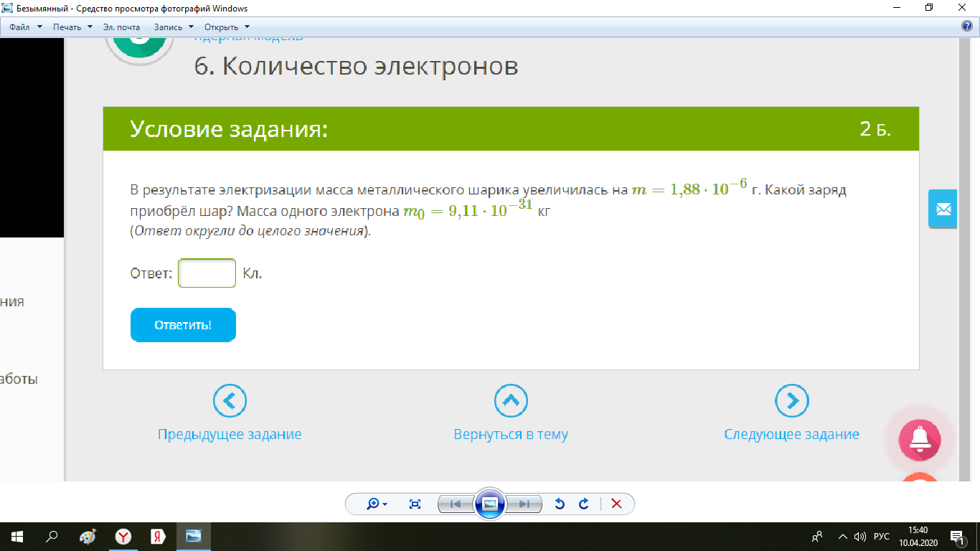Go to the previous photo
Image resolution: width=980 pixels, height=551 pixels.
pyautogui.click(x=455, y=504)
